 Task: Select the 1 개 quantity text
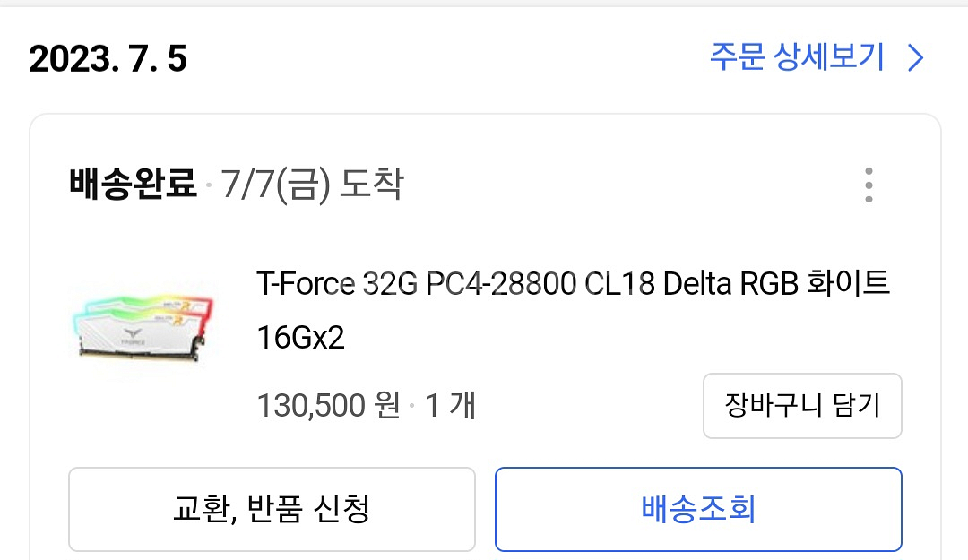[x=449, y=406]
